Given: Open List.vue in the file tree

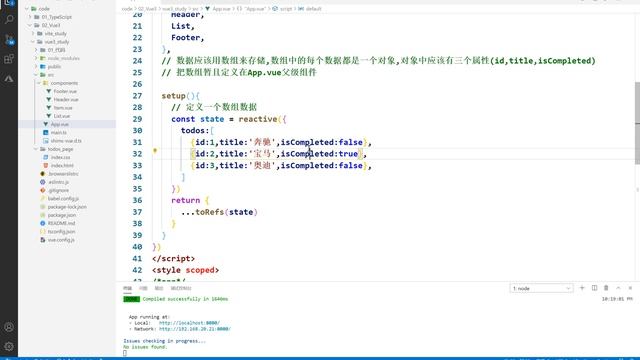Looking at the screenshot, I should tap(62, 116).
